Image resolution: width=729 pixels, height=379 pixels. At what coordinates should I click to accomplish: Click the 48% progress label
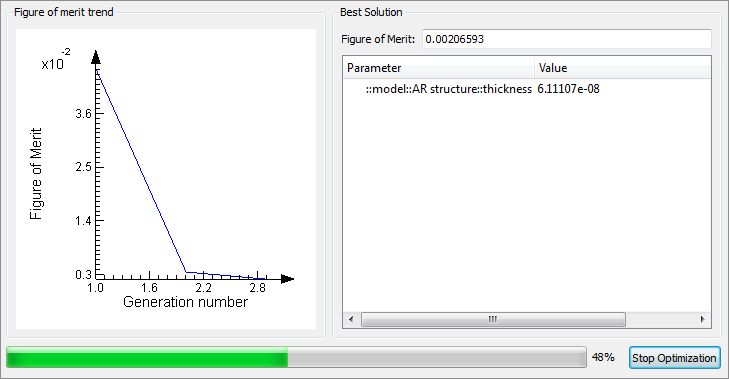point(603,358)
